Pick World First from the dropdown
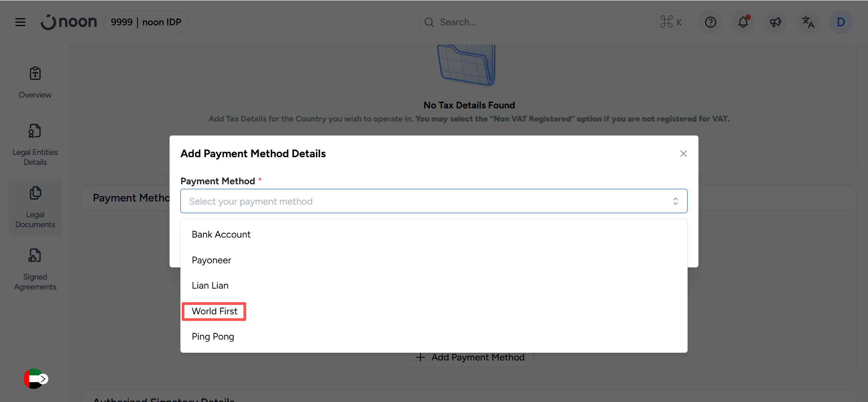This screenshot has width=868, height=402. pyautogui.click(x=214, y=311)
